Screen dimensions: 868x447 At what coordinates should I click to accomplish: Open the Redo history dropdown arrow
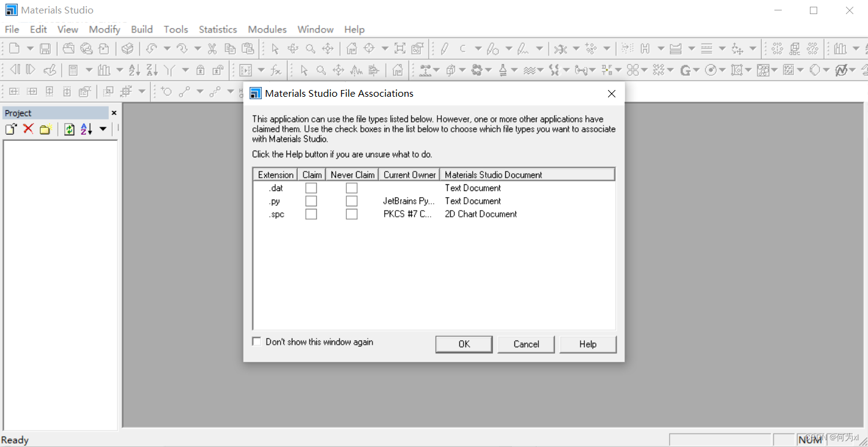pos(197,48)
